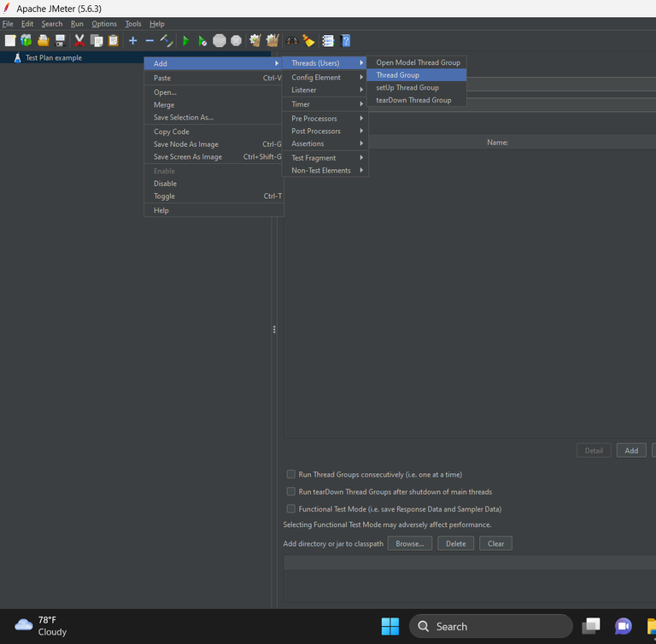Check Functional Test Mode option
Screen dimensions: 656x644
pyautogui.click(x=290, y=508)
